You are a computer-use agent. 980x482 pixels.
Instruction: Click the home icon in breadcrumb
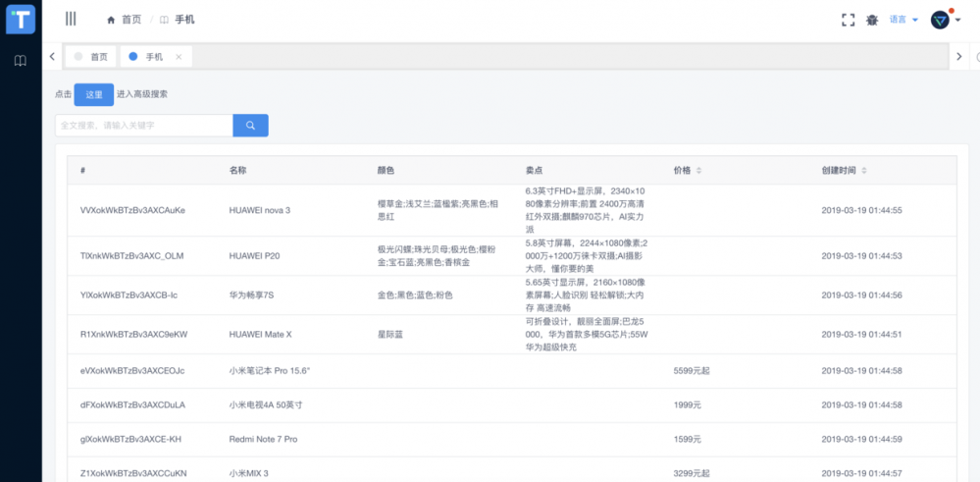pos(111,20)
